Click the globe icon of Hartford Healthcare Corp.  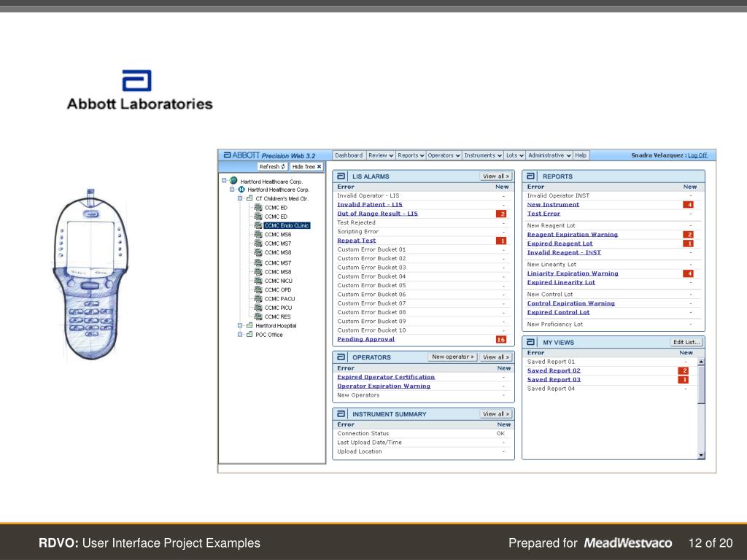click(x=233, y=181)
